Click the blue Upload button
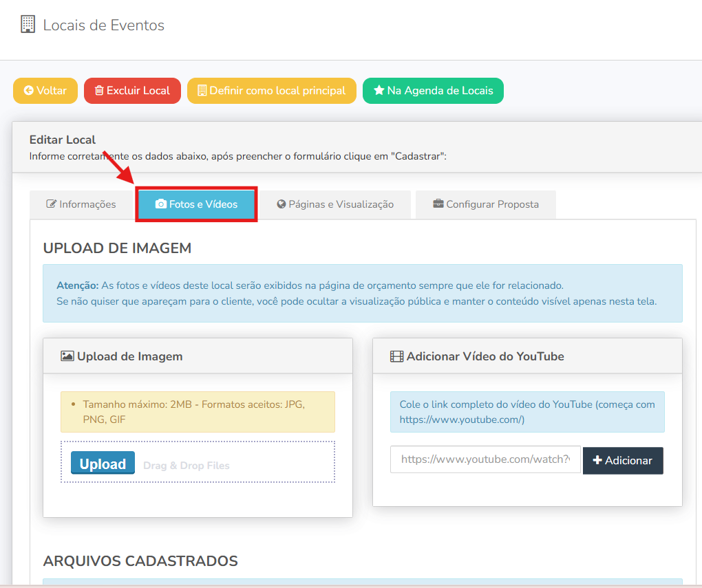 [103, 463]
